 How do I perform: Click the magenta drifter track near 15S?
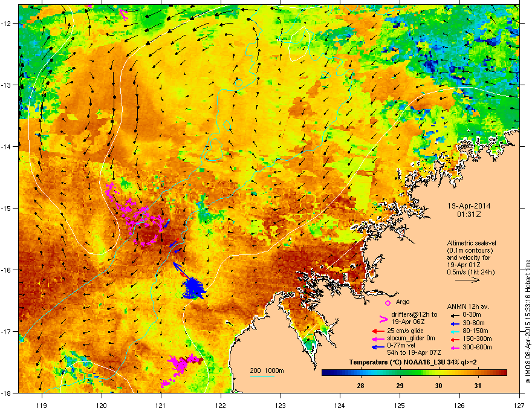135,215
